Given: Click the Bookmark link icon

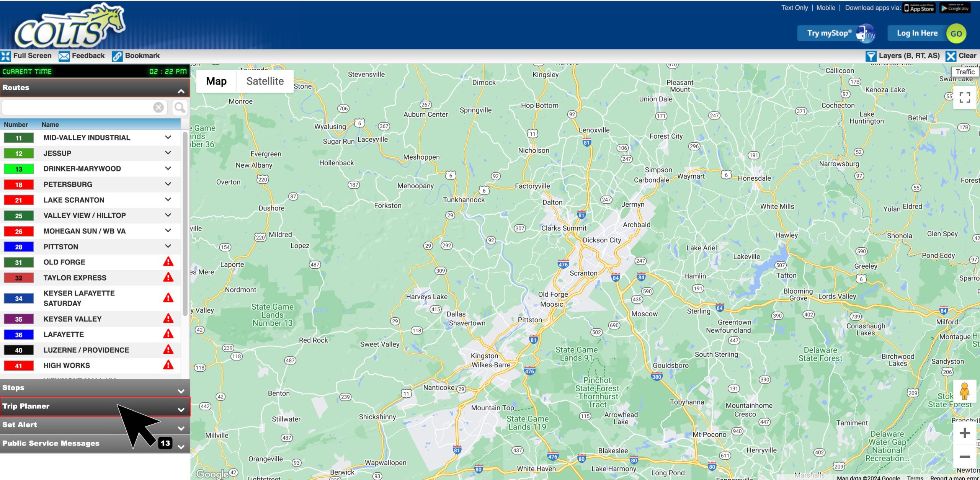Looking at the screenshot, I should click(x=117, y=56).
